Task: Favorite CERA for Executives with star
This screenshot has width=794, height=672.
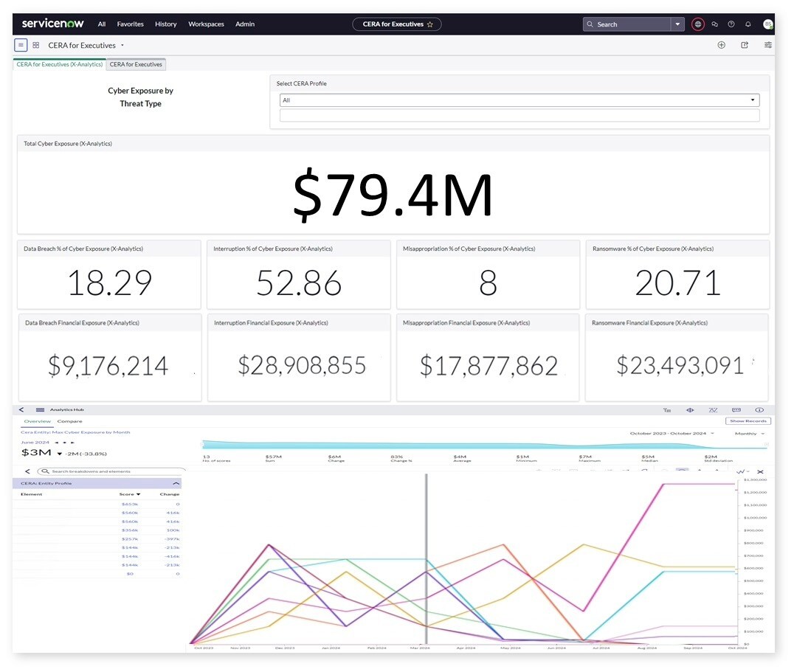Action: (430, 24)
